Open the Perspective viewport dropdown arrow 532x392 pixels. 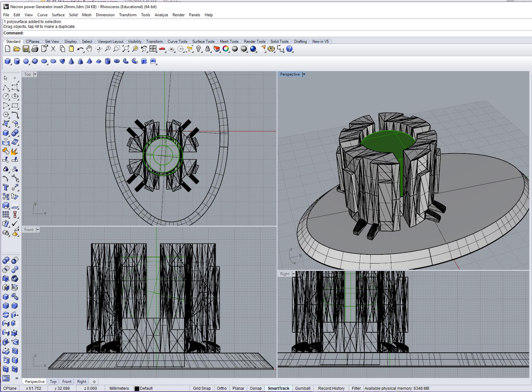[304, 74]
